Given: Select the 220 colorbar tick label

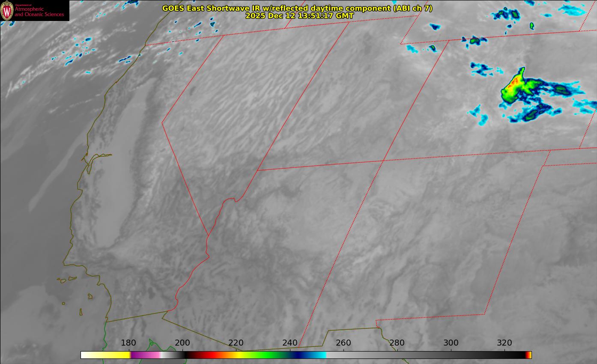Looking at the screenshot, I should [236, 343].
